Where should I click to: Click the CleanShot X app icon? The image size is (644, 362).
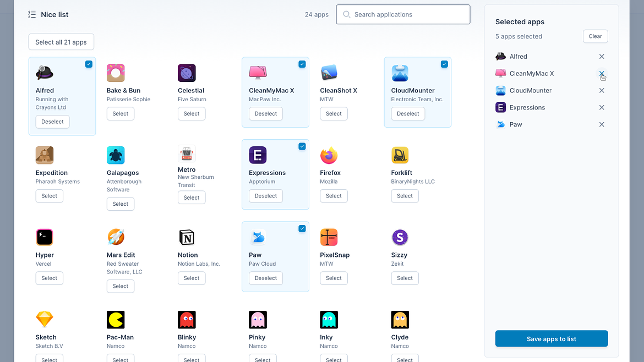pos(329,73)
